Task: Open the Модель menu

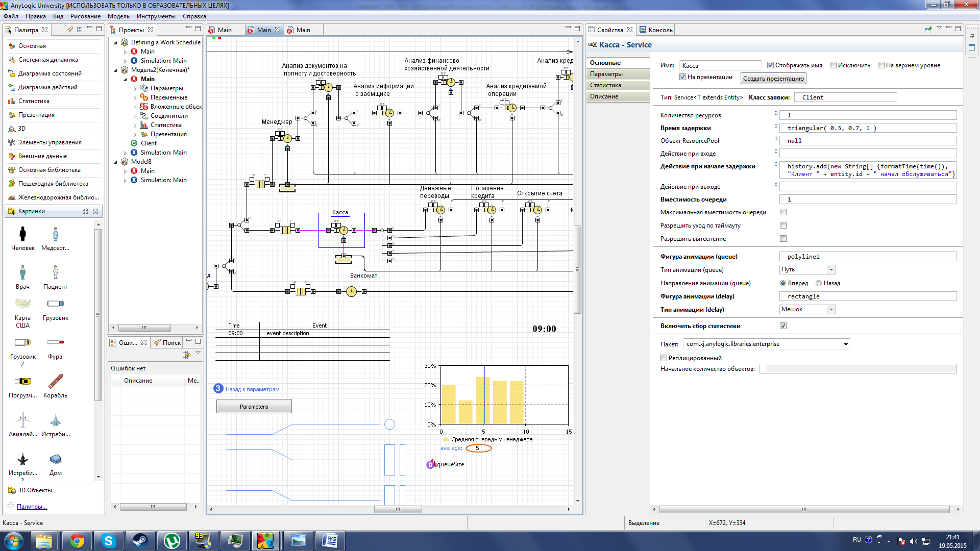Action: click(118, 16)
